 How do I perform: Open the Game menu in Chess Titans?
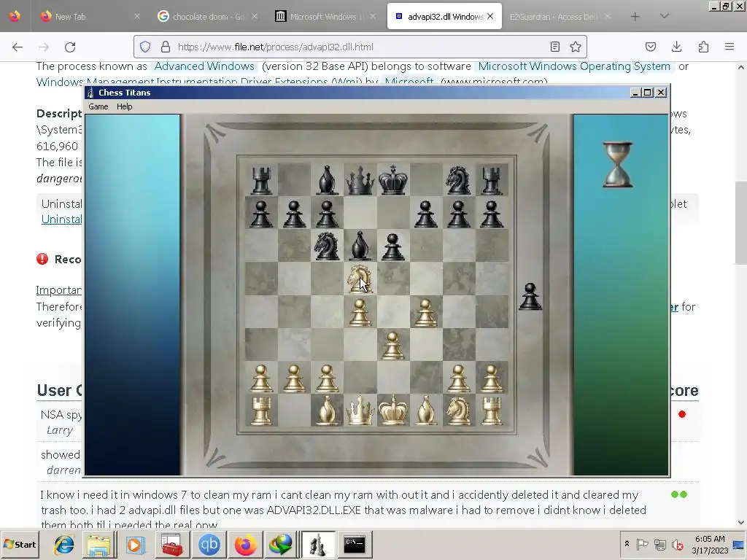tap(98, 106)
